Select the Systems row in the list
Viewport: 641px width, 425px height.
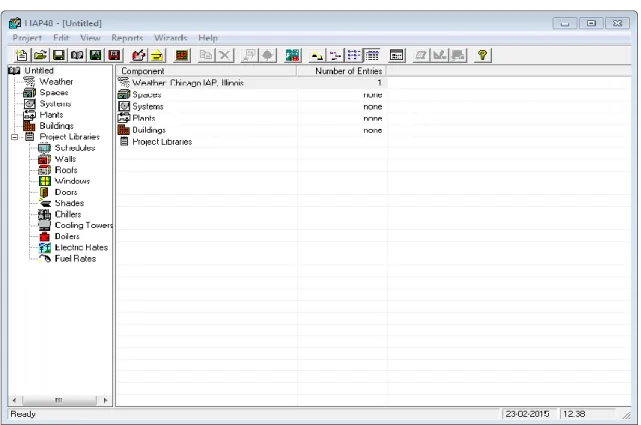point(251,107)
